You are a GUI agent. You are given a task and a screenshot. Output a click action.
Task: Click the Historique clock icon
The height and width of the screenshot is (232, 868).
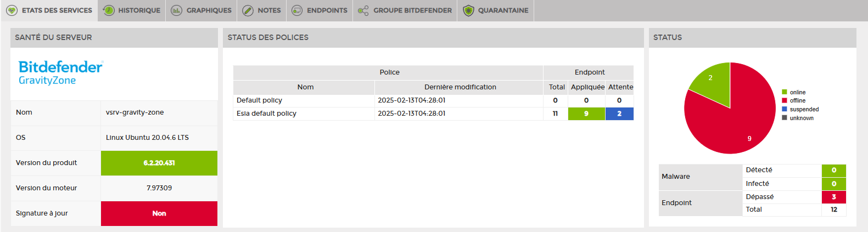(x=109, y=10)
